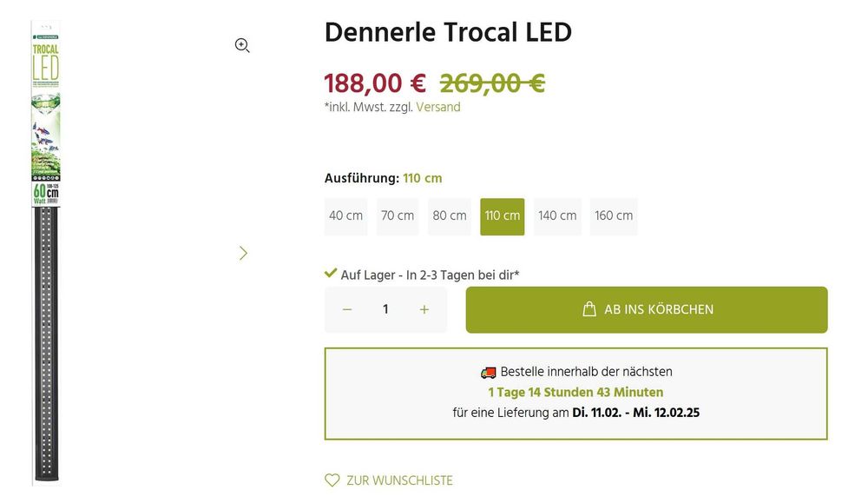Viewport: 868px width, 503px height.
Task: Click the next image chevron arrow
Action: tap(243, 253)
